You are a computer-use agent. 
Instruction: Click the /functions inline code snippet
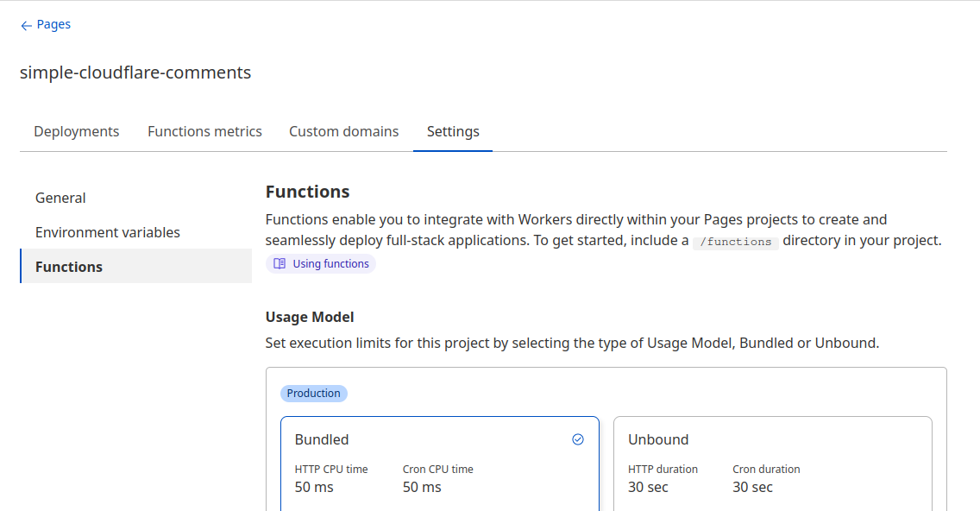point(734,242)
